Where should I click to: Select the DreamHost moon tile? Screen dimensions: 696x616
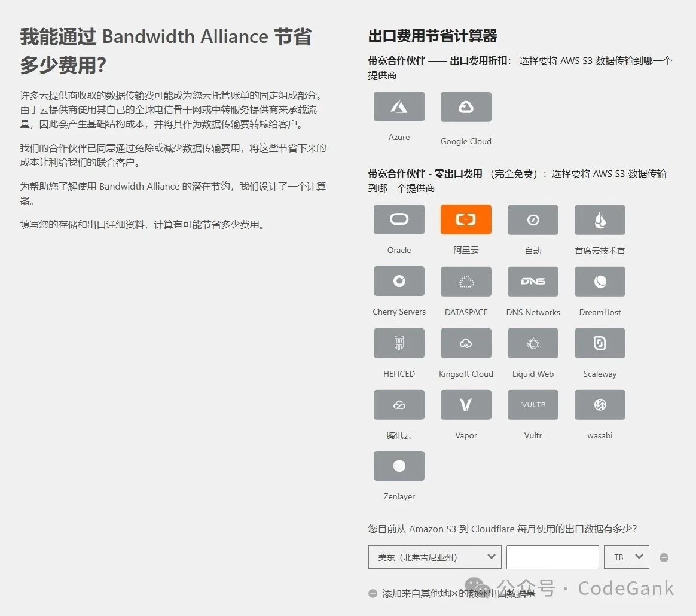[600, 281]
